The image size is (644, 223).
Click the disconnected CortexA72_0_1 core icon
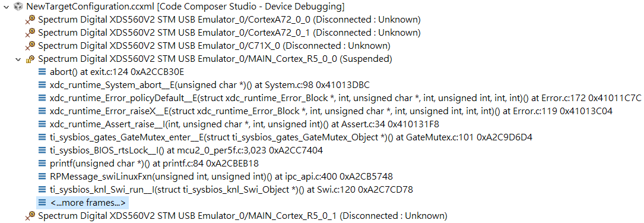coord(30,33)
